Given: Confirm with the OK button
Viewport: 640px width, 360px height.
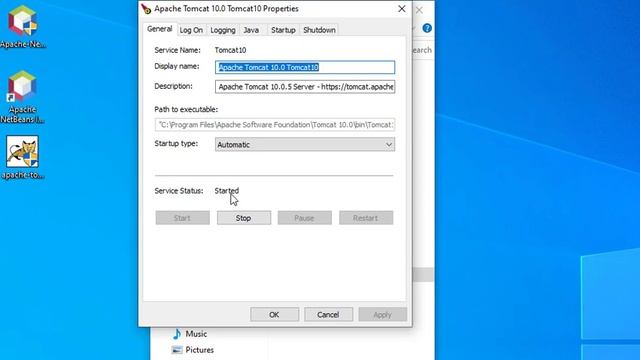Looking at the screenshot, I should point(274,315).
